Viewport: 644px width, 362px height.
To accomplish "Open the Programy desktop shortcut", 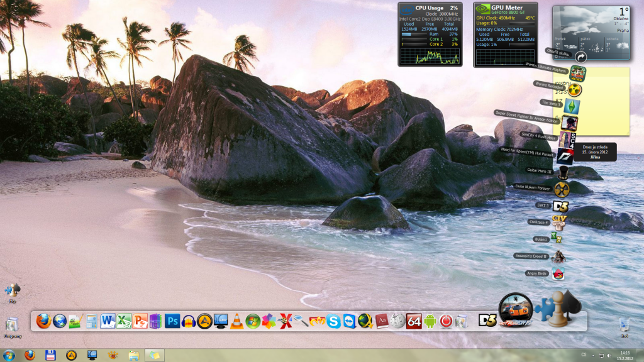I will click(13, 327).
